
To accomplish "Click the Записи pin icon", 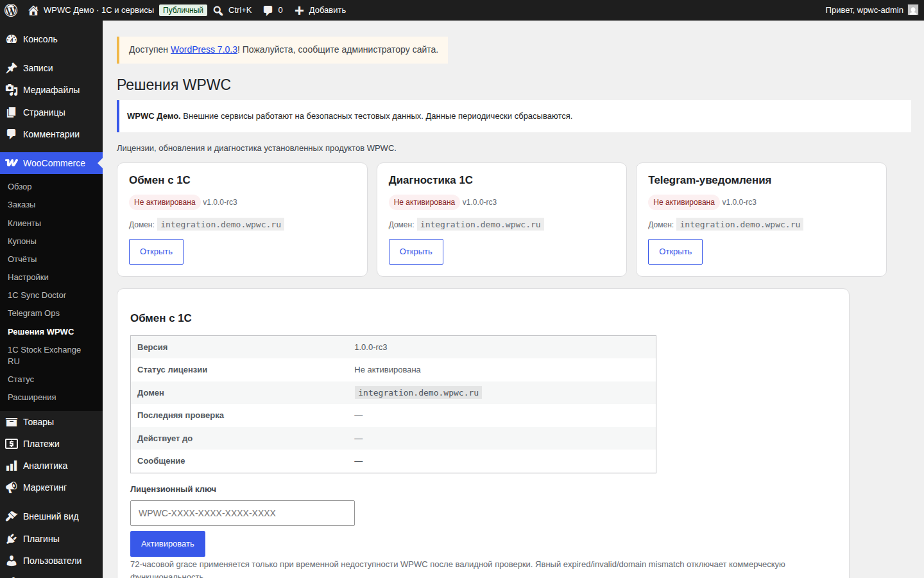I will pos(12,68).
